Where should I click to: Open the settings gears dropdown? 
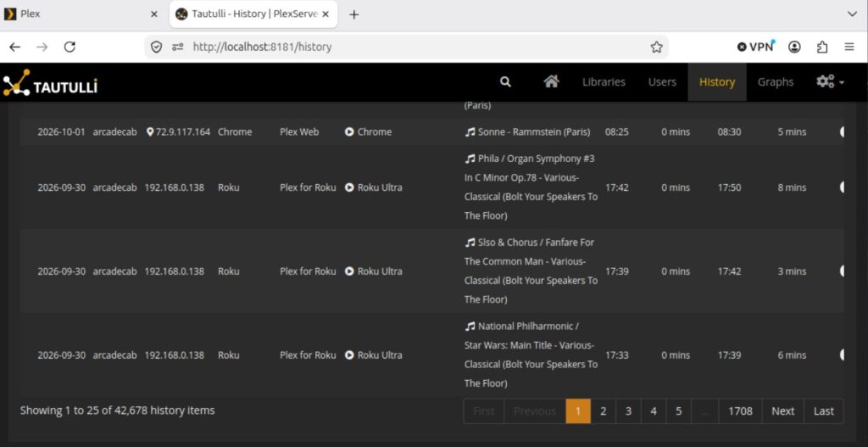(x=830, y=82)
